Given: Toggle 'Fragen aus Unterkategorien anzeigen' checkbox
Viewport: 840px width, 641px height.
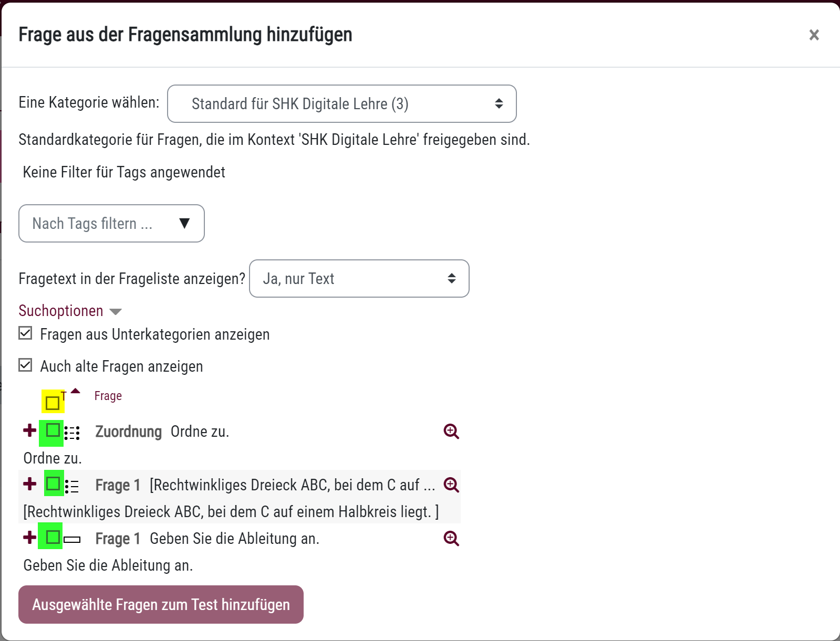Looking at the screenshot, I should pyautogui.click(x=25, y=333).
